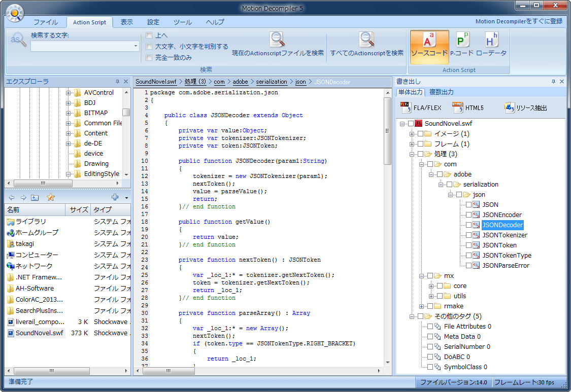Viewport: 571px width, 392px height.
Task: Expand the rmake folder node
Action: (422, 306)
